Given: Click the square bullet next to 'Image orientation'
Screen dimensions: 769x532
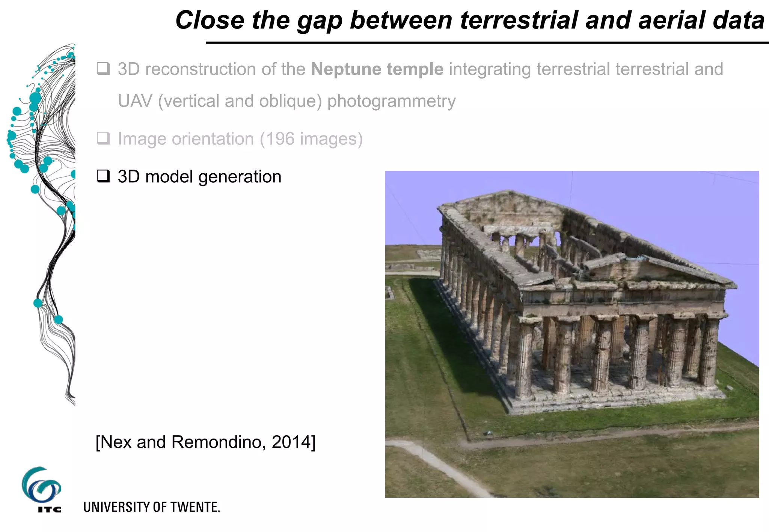Looking at the screenshot, I should click(x=103, y=138).
